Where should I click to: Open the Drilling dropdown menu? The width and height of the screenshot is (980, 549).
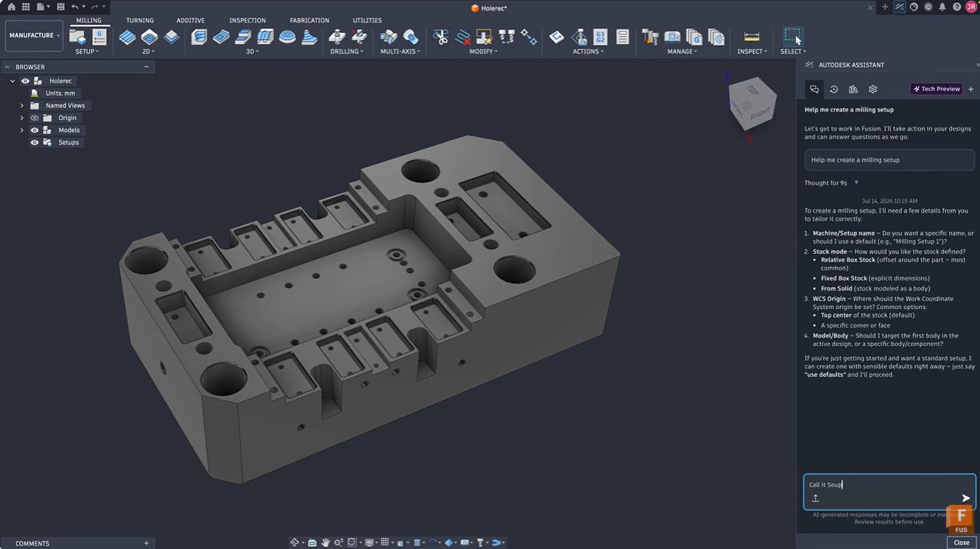(346, 52)
